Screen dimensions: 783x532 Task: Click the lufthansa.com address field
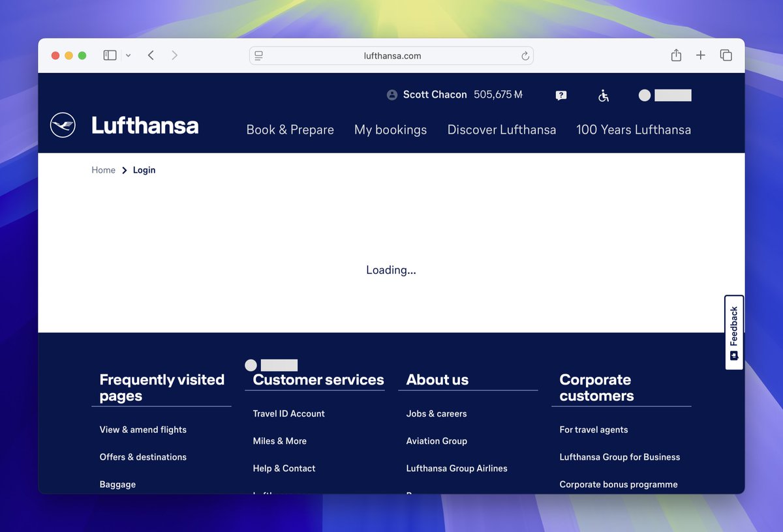pyautogui.click(x=391, y=56)
